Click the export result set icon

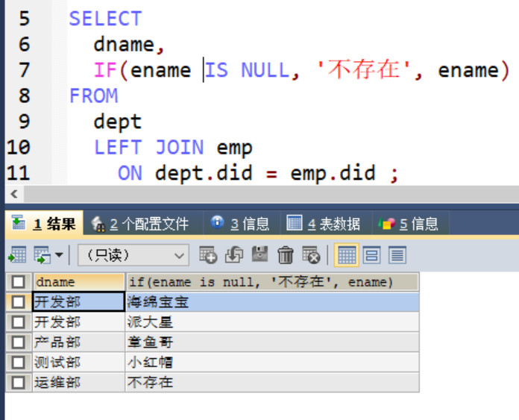17,254
